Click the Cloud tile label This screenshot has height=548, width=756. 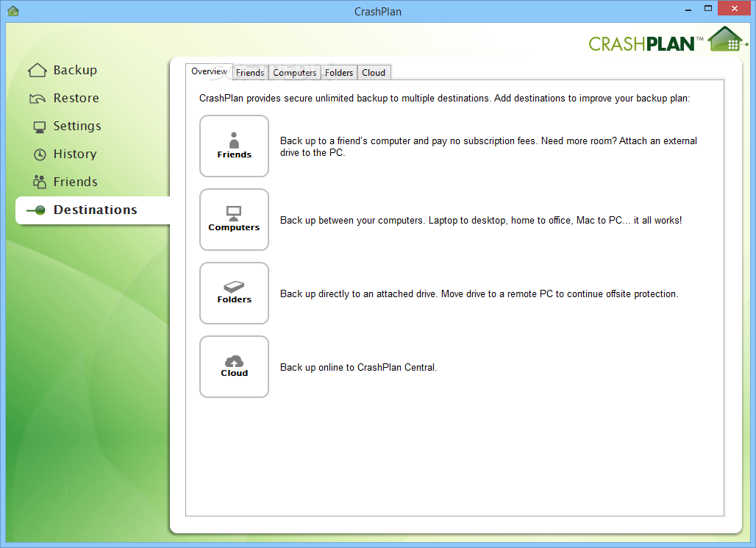pyautogui.click(x=235, y=374)
